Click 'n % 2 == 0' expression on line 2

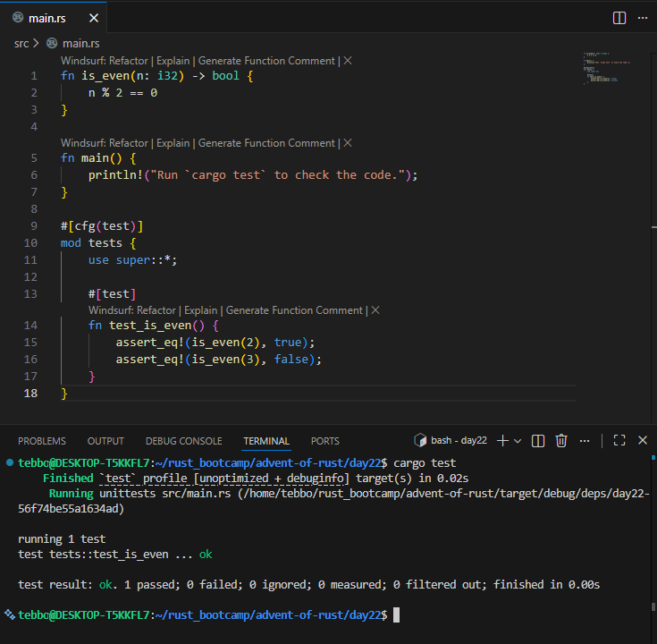pyautogui.click(x=122, y=93)
